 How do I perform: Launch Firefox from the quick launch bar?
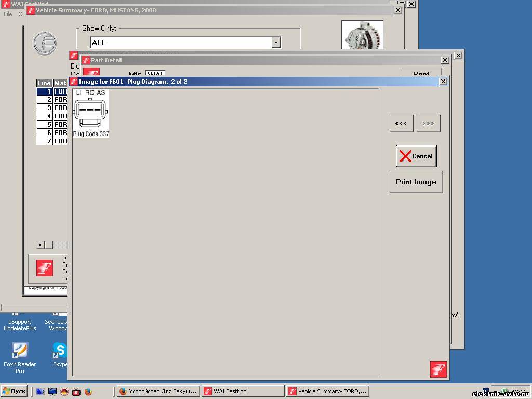pos(88,392)
